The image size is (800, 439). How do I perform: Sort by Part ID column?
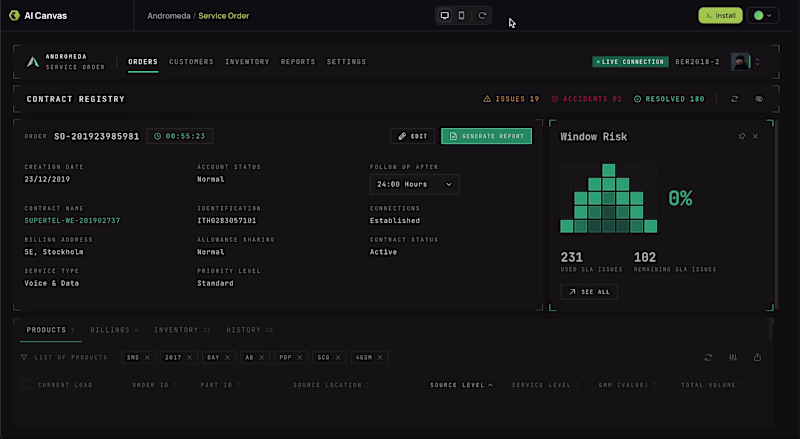(219, 385)
